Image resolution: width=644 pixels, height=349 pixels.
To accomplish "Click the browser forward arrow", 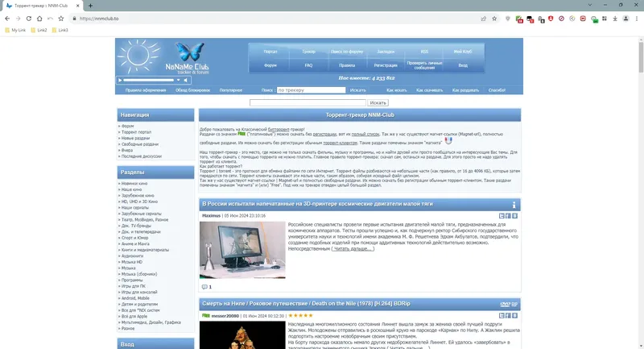I will coord(18,19).
